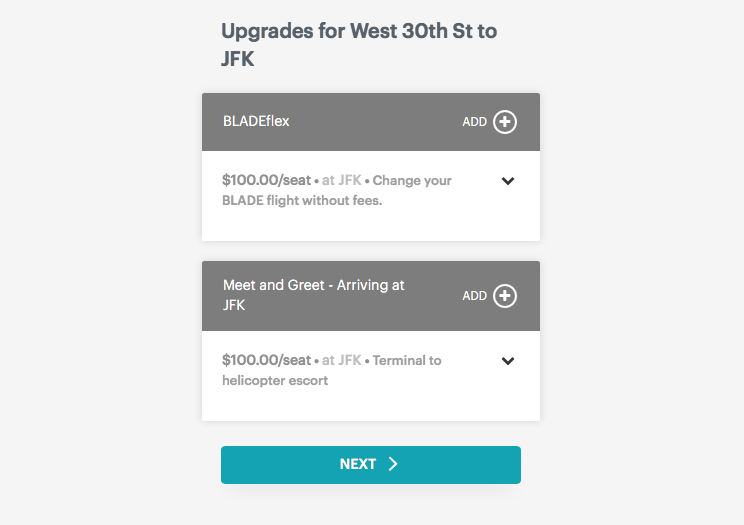Click the ADD label for Meet and Greet
This screenshot has width=744, height=525.
474,296
